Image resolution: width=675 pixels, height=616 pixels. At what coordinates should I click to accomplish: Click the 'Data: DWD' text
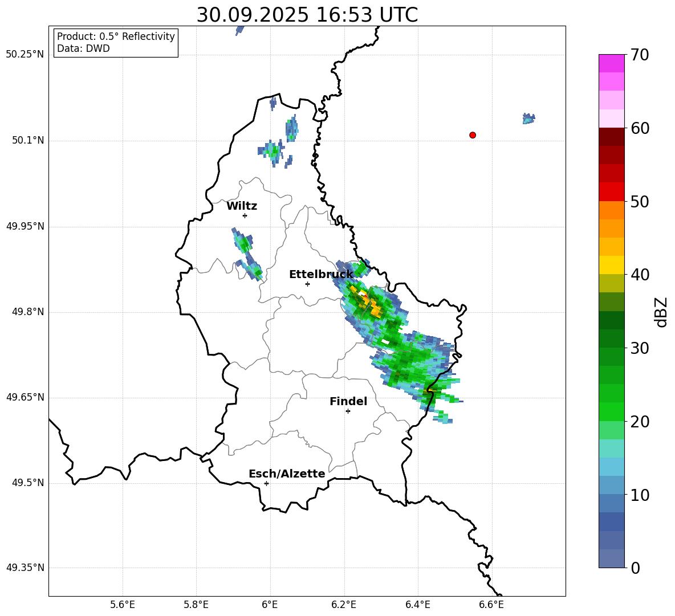point(83,48)
